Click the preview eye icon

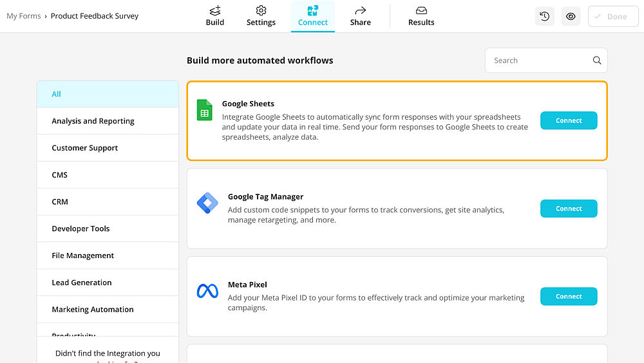point(571,17)
